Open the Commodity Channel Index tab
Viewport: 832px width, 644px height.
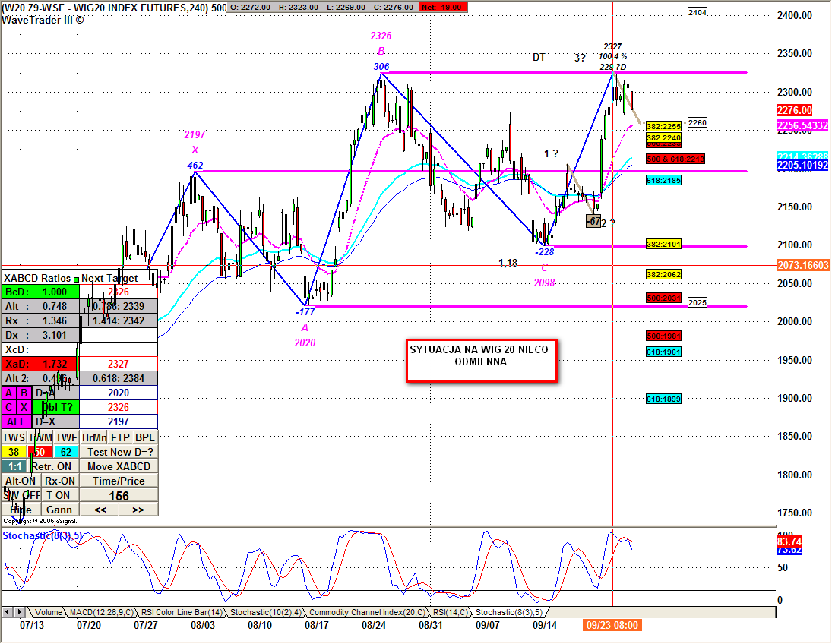(x=367, y=612)
